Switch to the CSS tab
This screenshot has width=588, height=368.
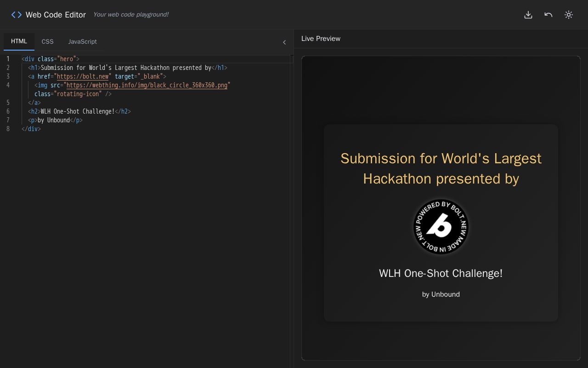pyautogui.click(x=48, y=41)
